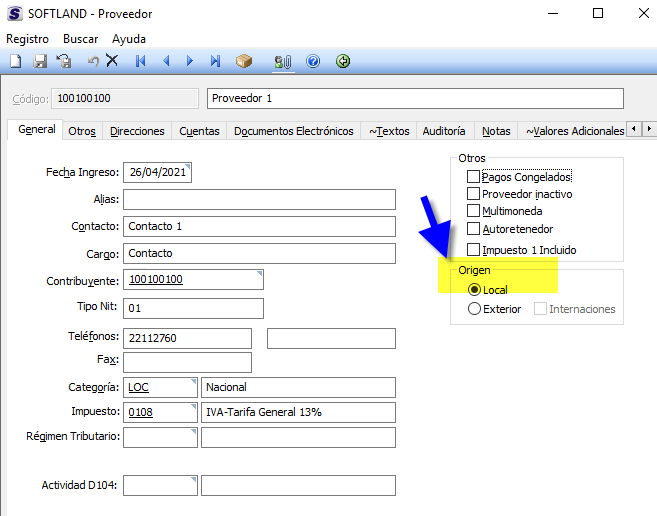Toggle the Autoretenedor checkbox

[474, 229]
